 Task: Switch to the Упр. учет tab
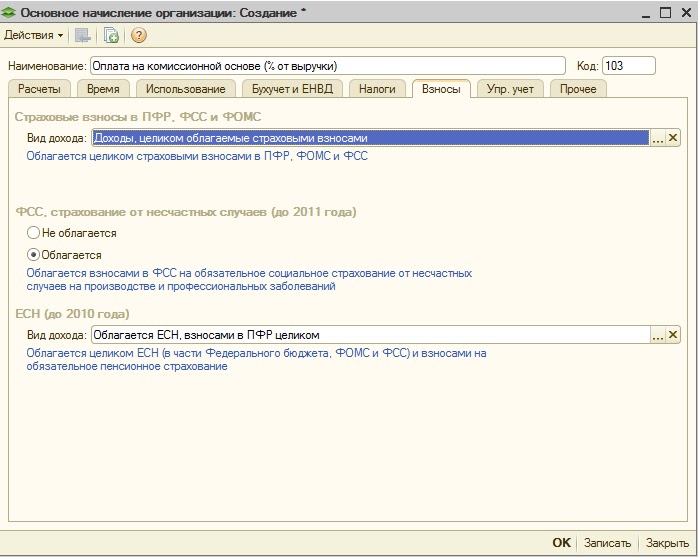510,89
